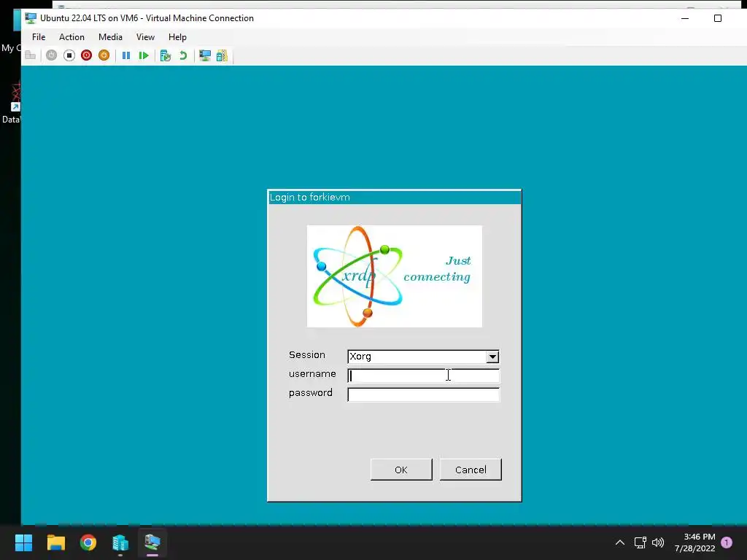Viewport: 747px width, 560px height.
Task: Open the notification badge in taskbar
Action: (727, 542)
